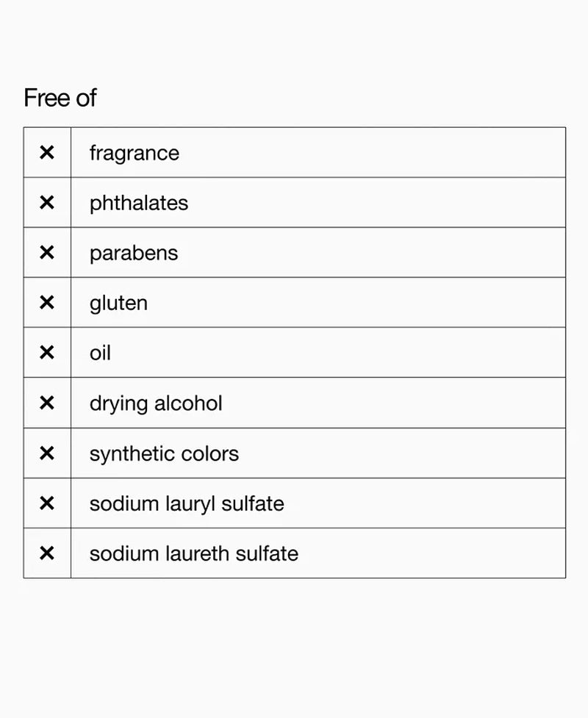Select the fragrance label text
The image size is (588, 718).
point(135,154)
